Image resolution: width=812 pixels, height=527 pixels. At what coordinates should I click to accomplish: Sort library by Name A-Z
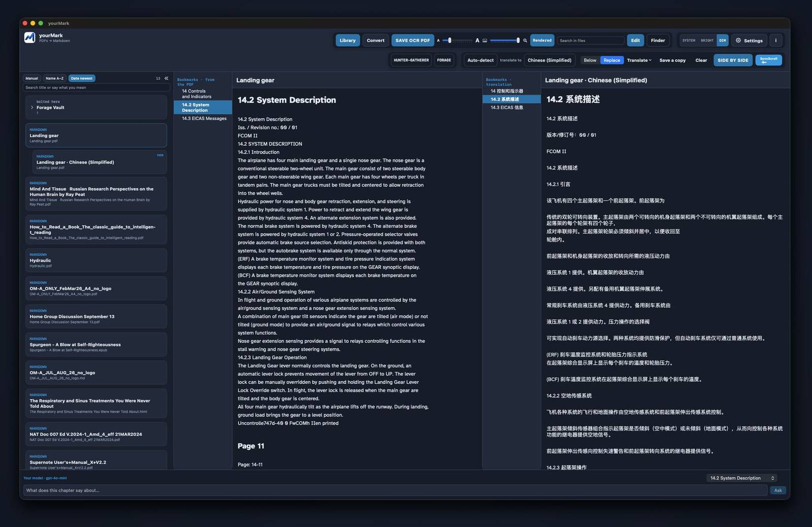coord(54,78)
